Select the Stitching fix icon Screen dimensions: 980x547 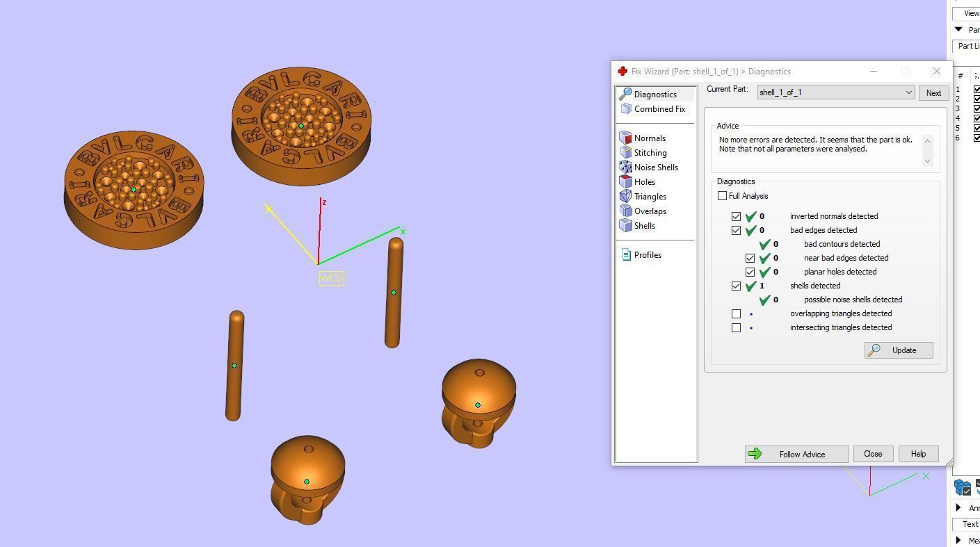coord(625,153)
